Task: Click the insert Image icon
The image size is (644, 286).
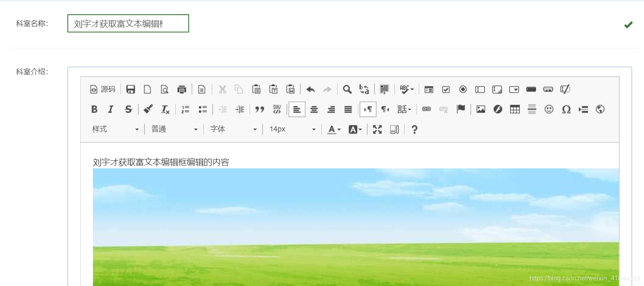Action: click(x=481, y=109)
